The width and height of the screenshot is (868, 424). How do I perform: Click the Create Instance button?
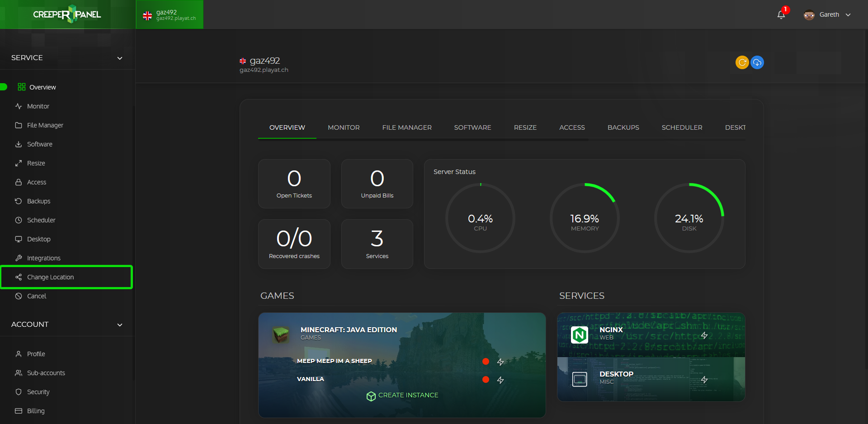pos(402,396)
